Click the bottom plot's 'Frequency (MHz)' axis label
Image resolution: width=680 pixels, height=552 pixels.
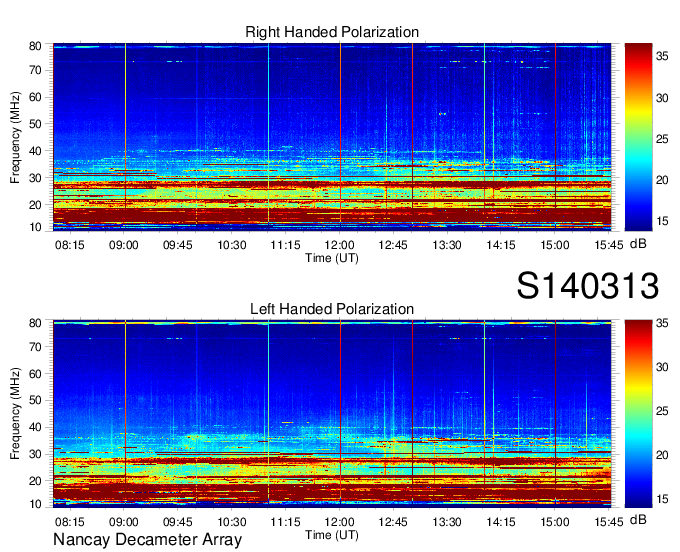click(15, 414)
